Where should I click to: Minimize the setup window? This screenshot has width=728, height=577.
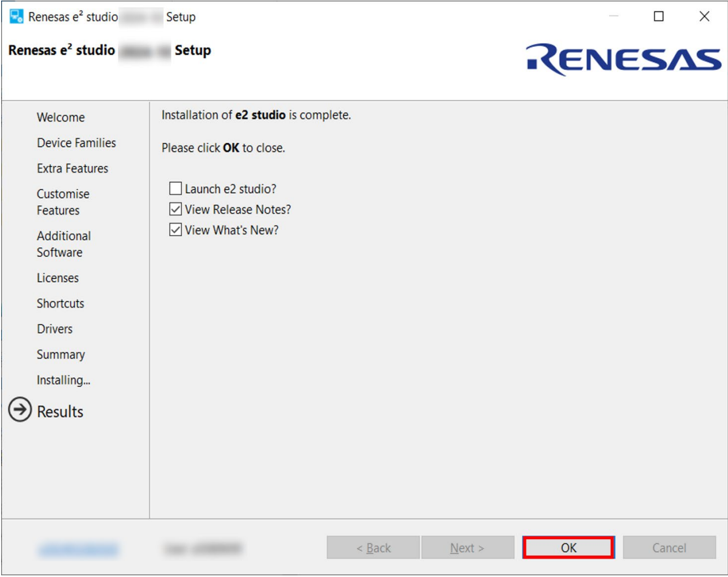(x=614, y=16)
